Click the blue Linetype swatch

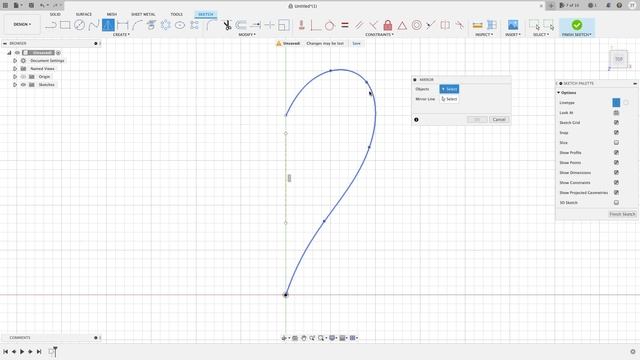[x=616, y=102]
